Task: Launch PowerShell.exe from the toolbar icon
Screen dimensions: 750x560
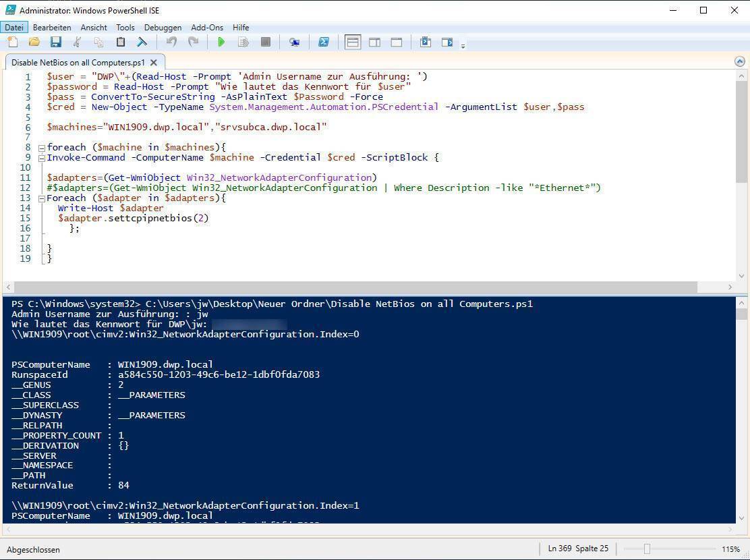Action: coord(324,43)
